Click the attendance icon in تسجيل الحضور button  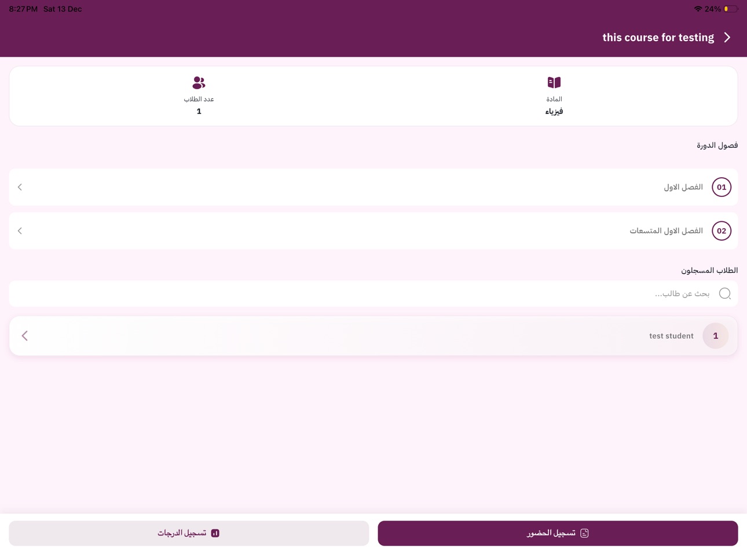584,533
